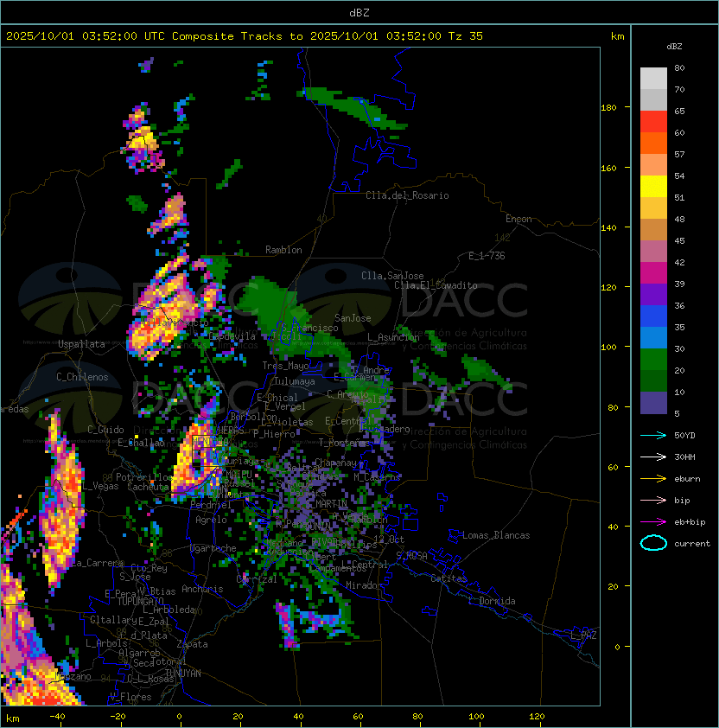Click the E_Chical place label
The height and width of the screenshot is (728, 719).
[x=277, y=398]
